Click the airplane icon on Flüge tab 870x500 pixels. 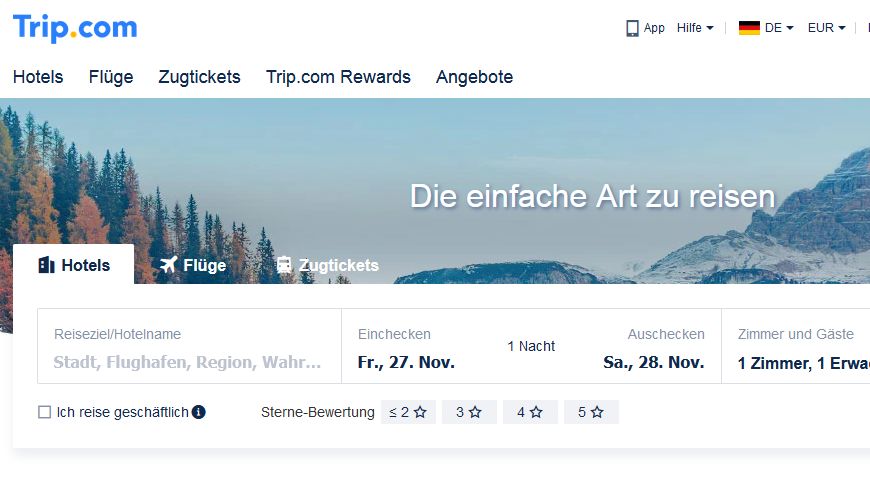pyautogui.click(x=168, y=265)
